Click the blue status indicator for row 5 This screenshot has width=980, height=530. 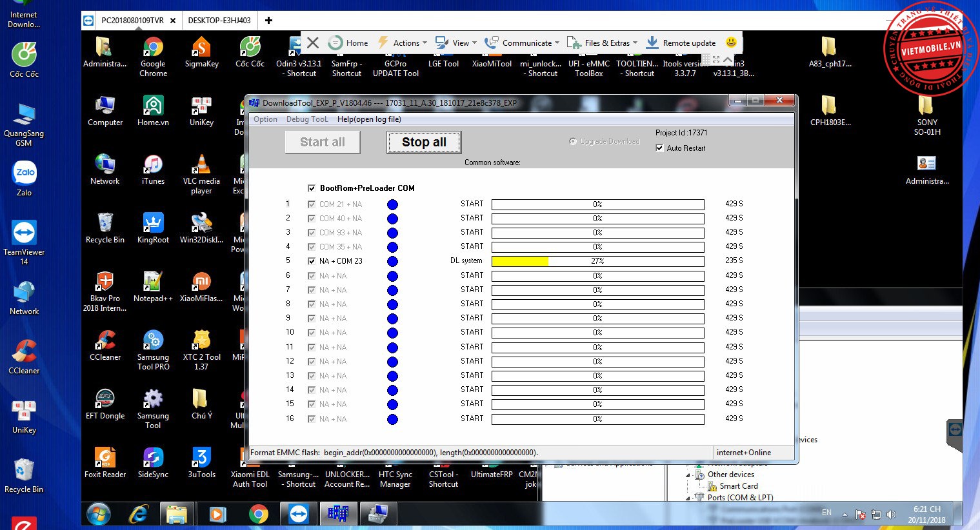point(392,262)
